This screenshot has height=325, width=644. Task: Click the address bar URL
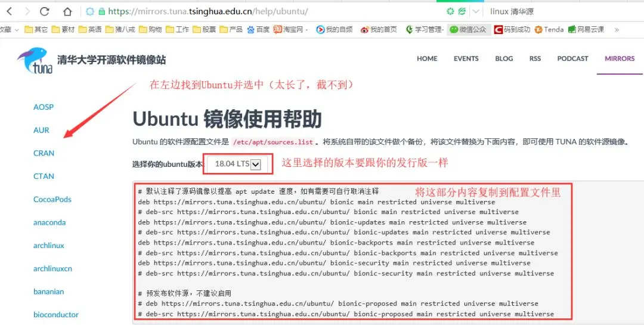click(x=208, y=11)
